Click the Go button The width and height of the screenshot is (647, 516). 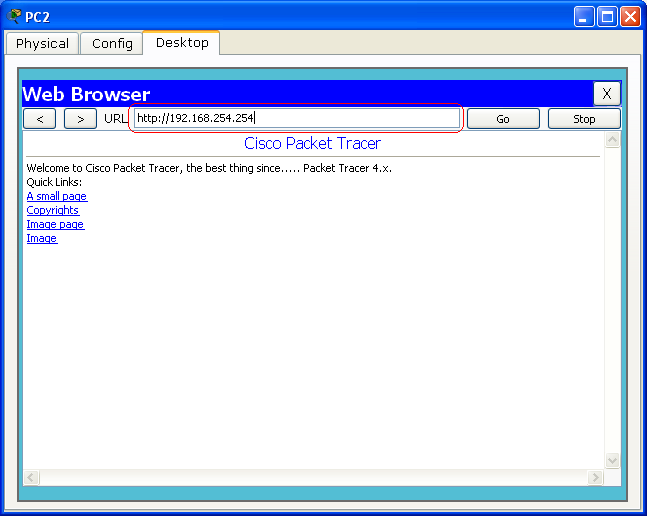click(503, 119)
